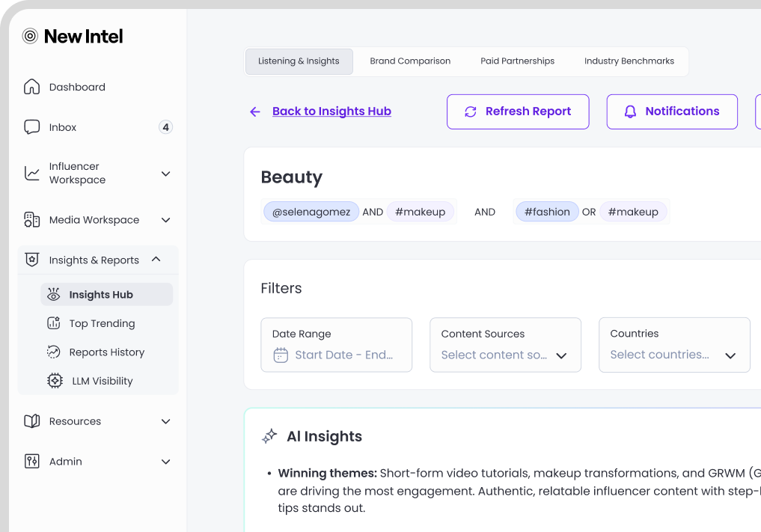Open the Industry Benchmarks tab
761x532 pixels.
tap(629, 61)
